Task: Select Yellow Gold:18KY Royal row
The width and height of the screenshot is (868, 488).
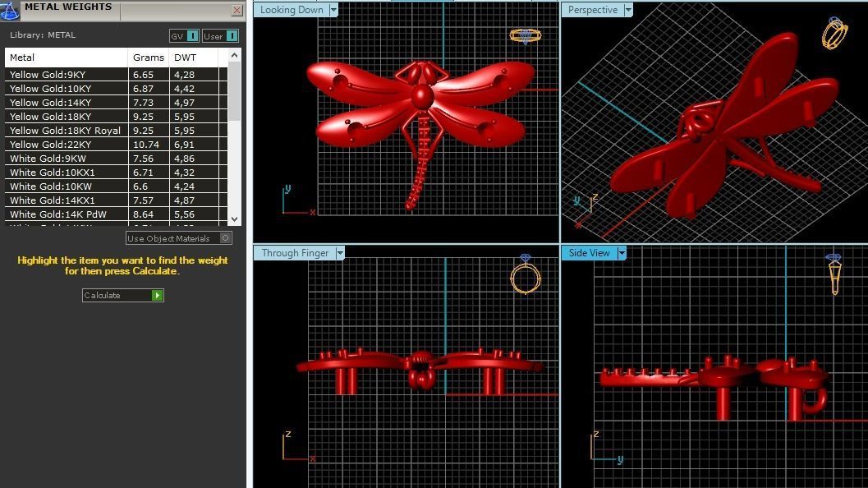Action: tap(117, 131)
